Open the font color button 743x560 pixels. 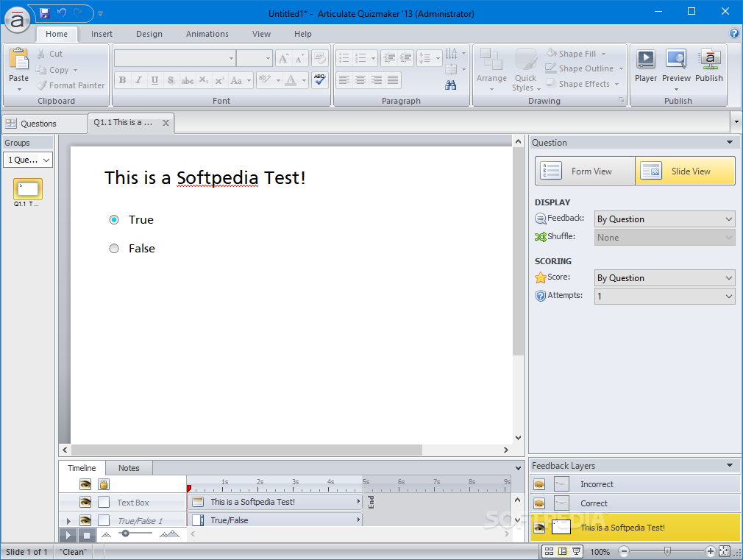tap(291, 80)
